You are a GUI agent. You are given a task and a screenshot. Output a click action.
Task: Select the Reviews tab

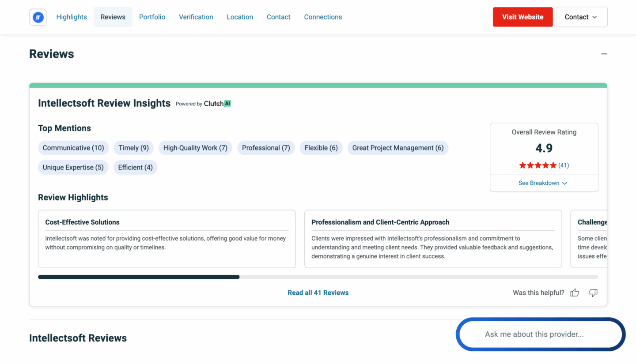coord(113,17)
